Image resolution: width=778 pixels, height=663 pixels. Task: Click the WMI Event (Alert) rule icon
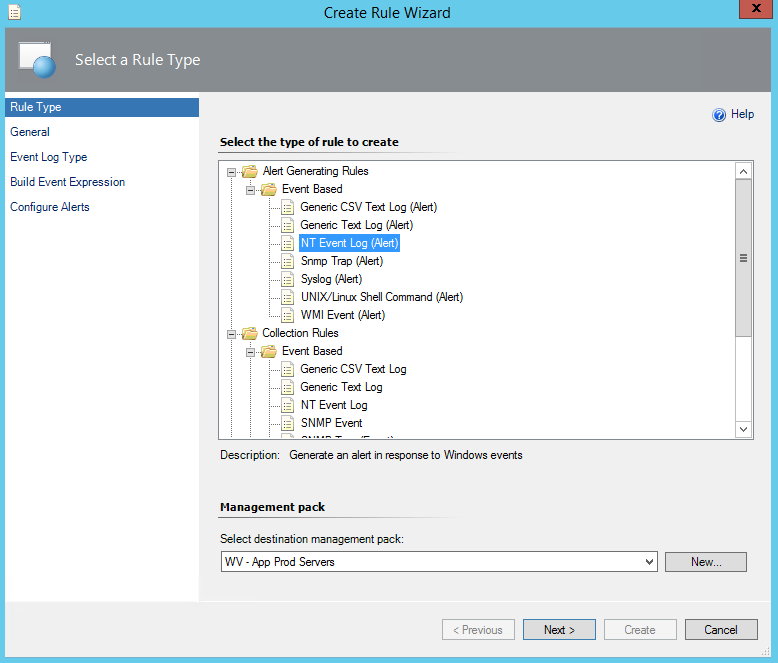click(x=288, y=315)
